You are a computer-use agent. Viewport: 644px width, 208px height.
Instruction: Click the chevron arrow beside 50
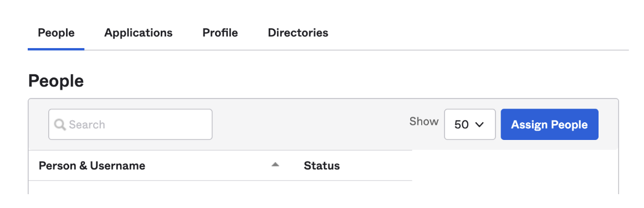[x=479, y=124]
